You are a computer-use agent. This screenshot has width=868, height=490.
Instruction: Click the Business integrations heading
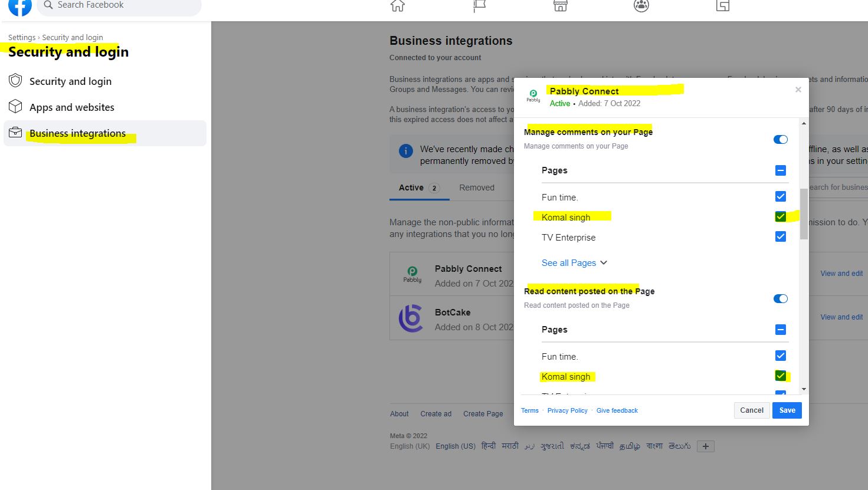[x=451, y=41]
